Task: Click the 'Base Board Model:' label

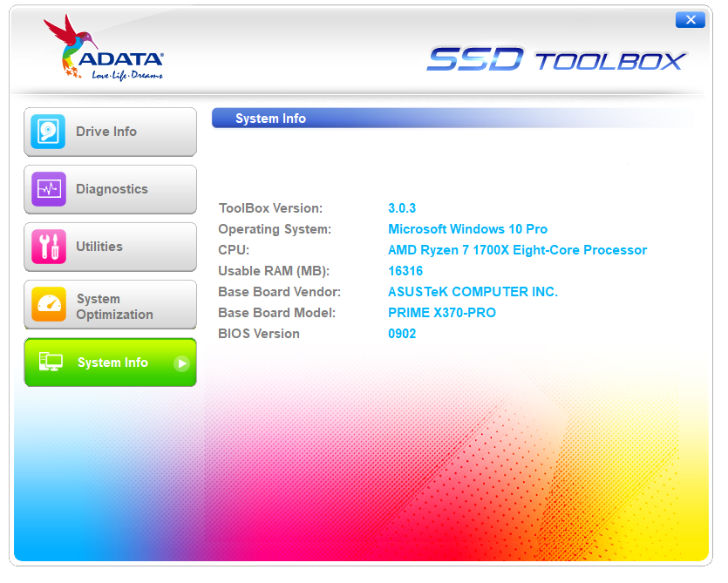Action: 276,312
